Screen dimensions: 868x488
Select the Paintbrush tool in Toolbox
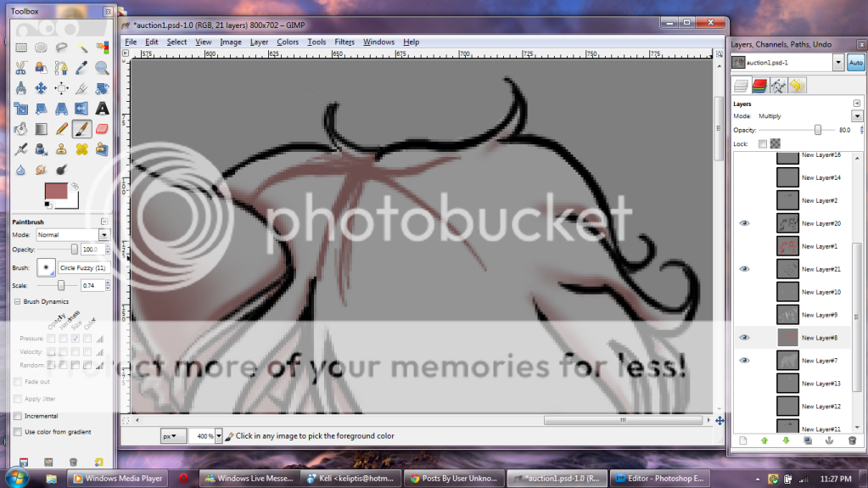pos(82,128)
